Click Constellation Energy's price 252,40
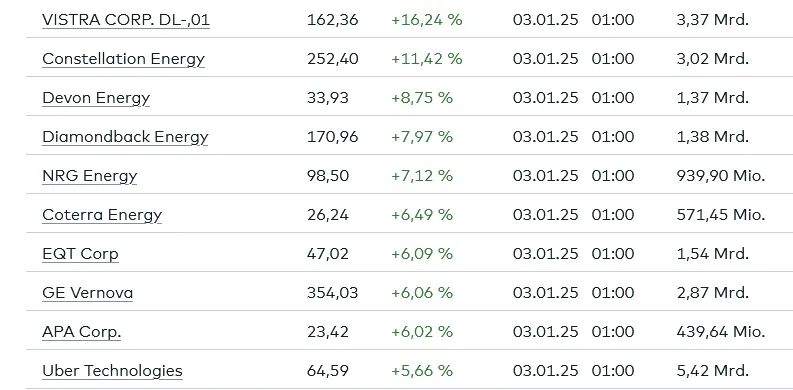 point(333,59)
